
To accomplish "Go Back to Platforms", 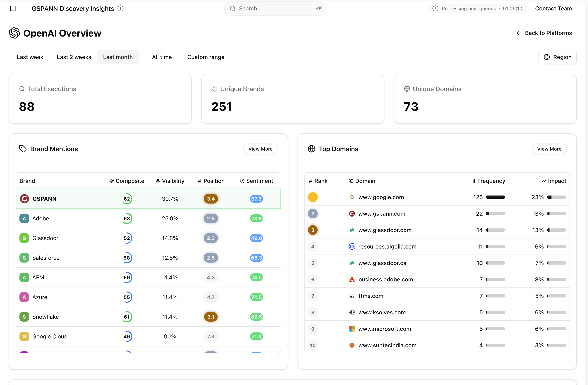I will tap(544, 33).
